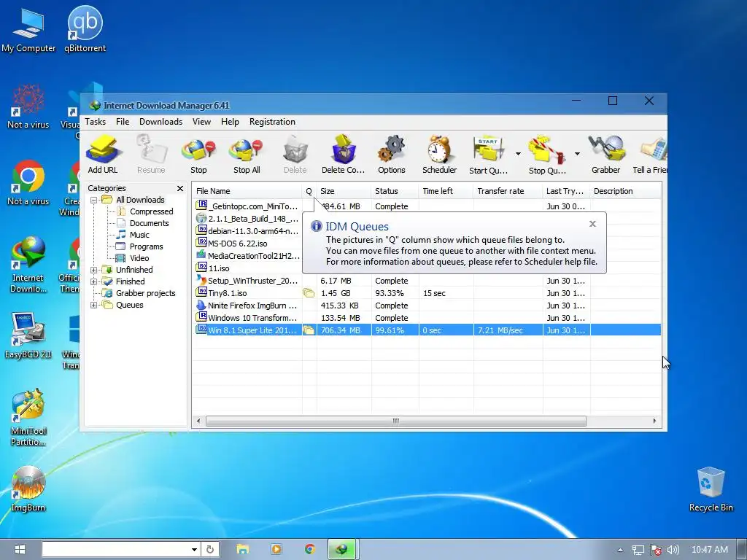Screen dimensions: 747x560
Task: Click the Stop download toolbar icon
Action: (198, 155)
